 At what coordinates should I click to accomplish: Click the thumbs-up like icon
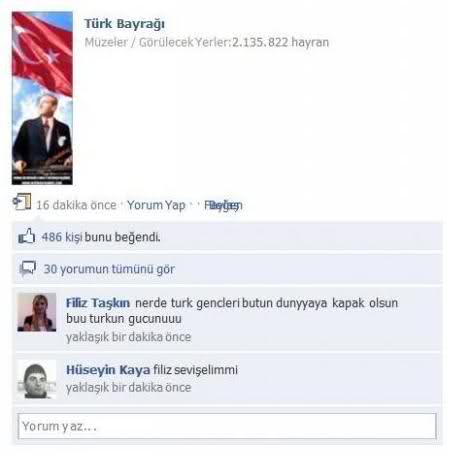click(27, 236)
